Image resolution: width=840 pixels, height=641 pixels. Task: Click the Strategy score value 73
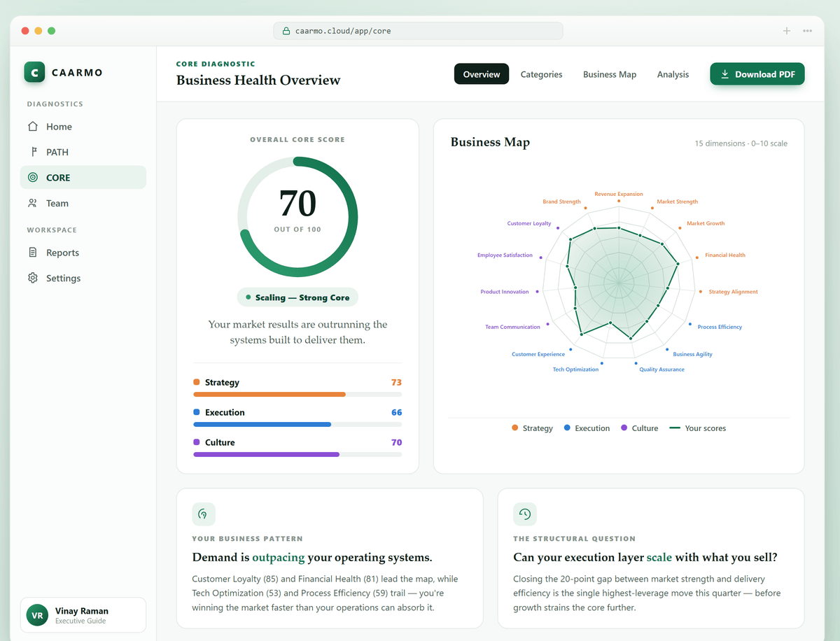point(396,383)
